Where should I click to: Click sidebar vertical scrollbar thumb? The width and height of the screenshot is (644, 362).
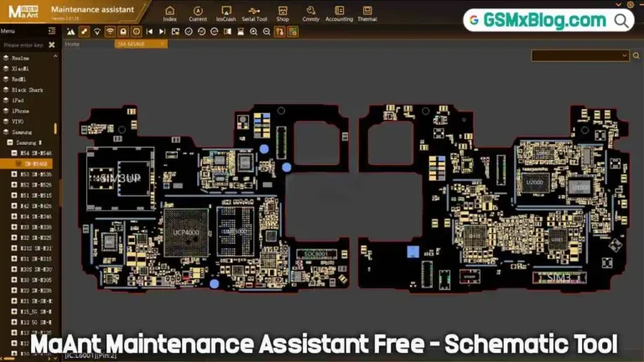click(x=55, y=128)
